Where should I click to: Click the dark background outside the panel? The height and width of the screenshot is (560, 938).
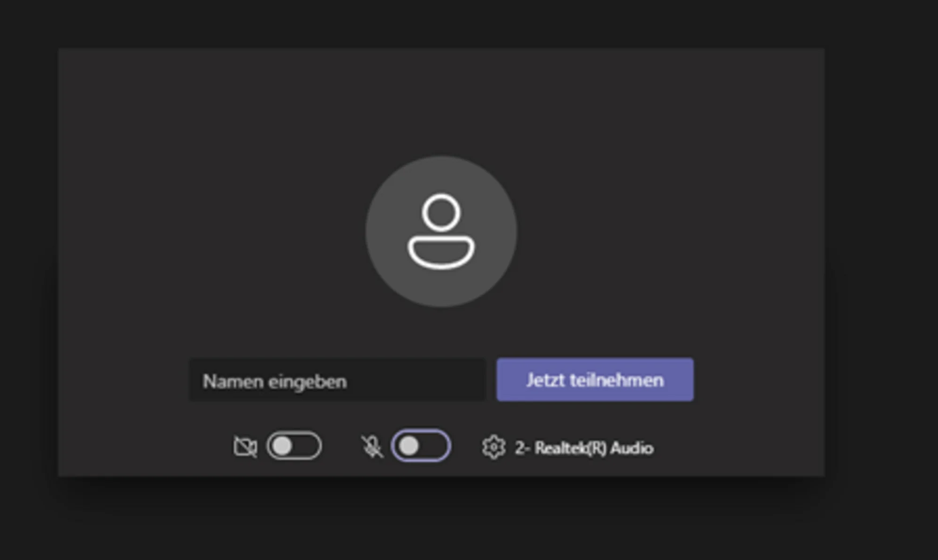[x=882, y=281]
